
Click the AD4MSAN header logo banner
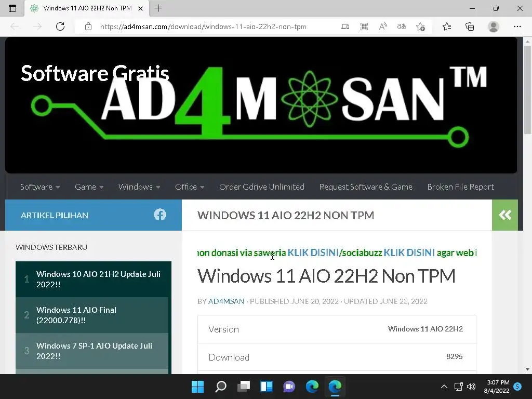tap(261, 105)
